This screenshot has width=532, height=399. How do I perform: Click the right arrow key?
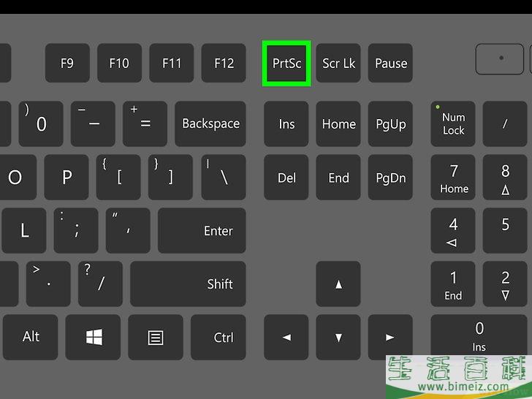click(x=390, y=337)
